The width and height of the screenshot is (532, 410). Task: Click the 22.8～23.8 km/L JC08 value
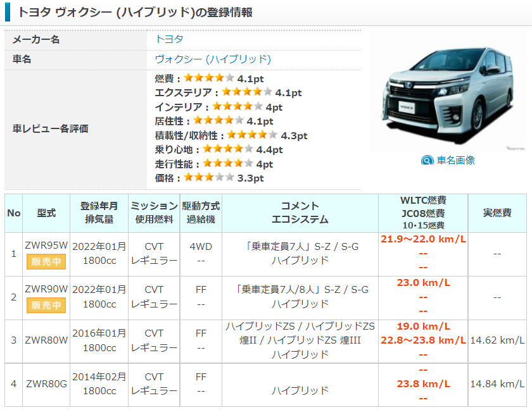pos(423,340)
